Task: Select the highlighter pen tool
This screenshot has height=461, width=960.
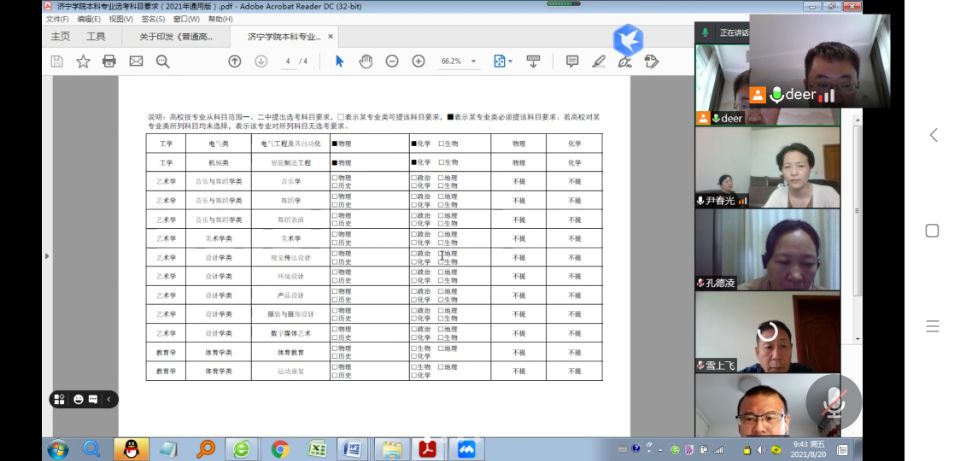Action: [x=598, y=61]
